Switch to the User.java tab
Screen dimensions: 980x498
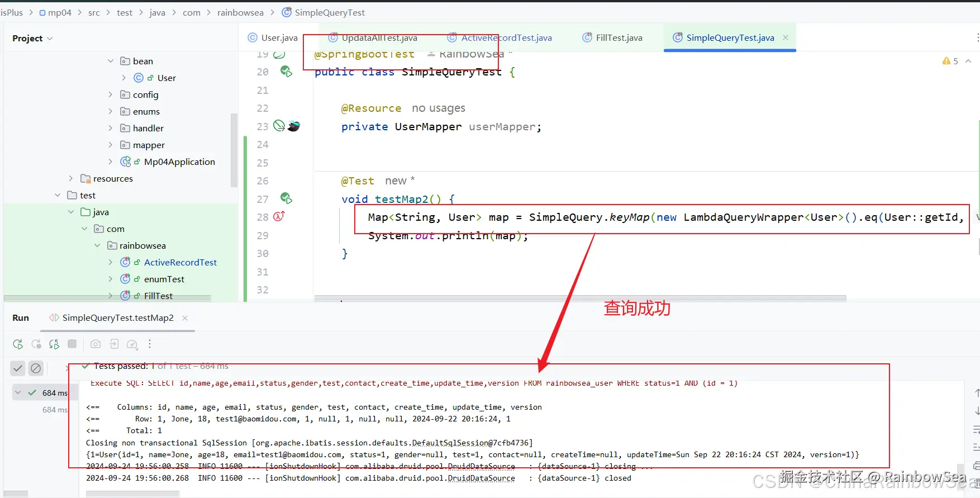click(x=273, y=37)
